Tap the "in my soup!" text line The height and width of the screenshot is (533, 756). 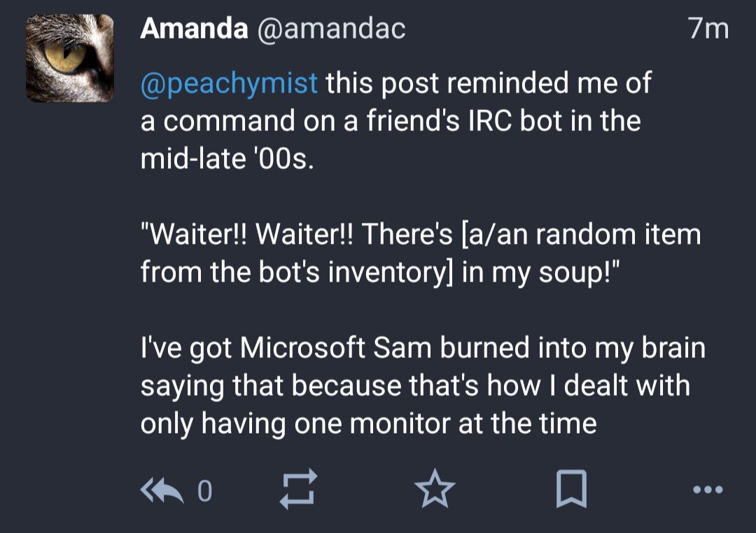(540, 273)
